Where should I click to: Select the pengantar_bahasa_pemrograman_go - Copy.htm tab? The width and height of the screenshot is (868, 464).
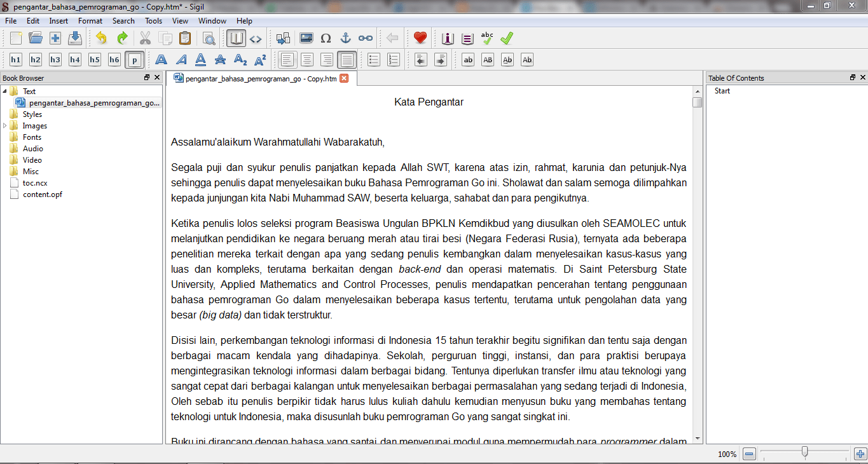(261, 78)
